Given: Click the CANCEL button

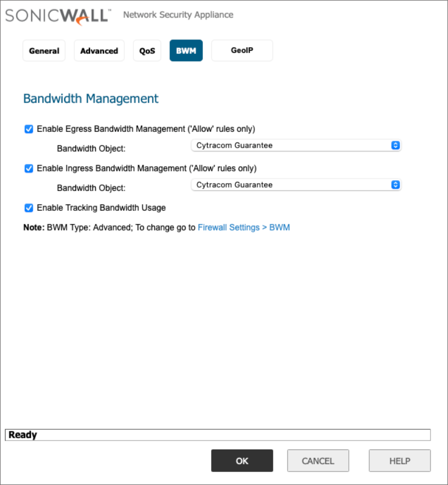Looking at the screenshot, I should pyautogui.click(x=318, y=461).
